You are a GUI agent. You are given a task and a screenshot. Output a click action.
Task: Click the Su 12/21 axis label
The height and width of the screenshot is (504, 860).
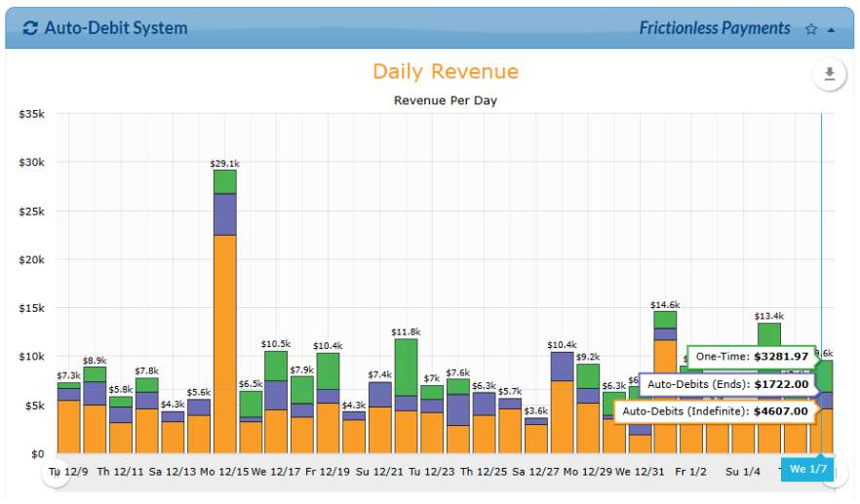(379, 472)
